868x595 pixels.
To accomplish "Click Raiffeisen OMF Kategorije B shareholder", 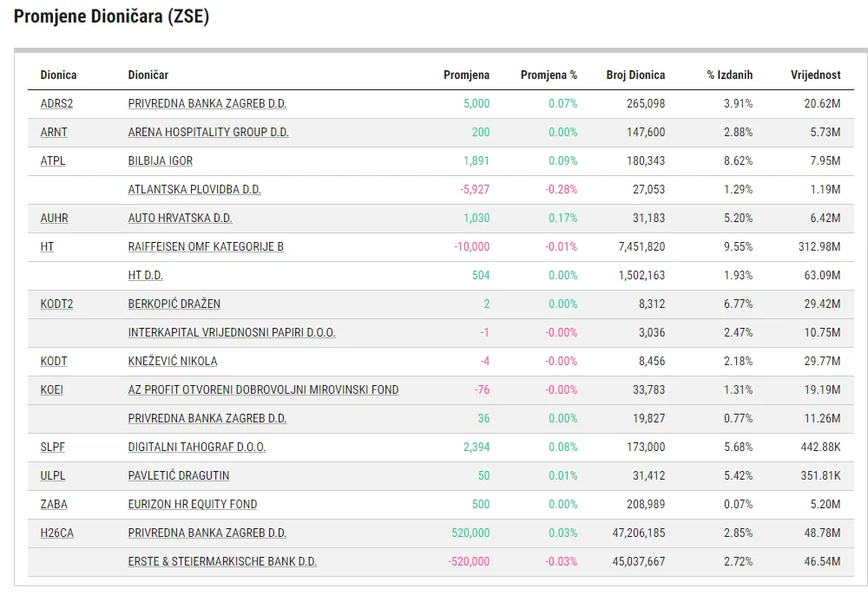I will point(206,246).
